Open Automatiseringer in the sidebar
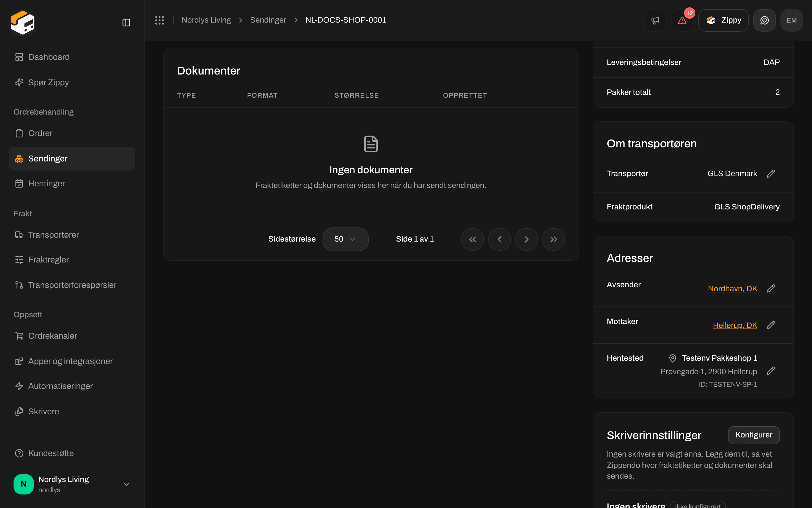 click(x=72, y=386)
